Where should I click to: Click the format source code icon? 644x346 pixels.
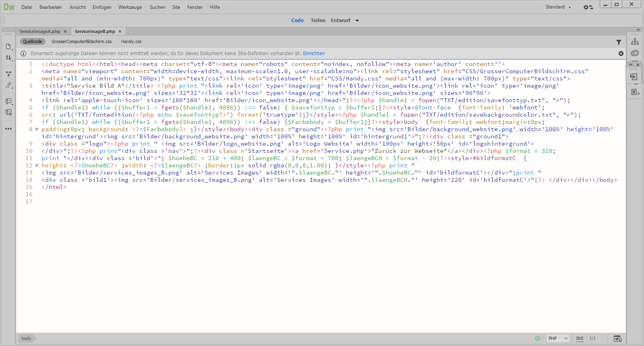pos(8,85)
